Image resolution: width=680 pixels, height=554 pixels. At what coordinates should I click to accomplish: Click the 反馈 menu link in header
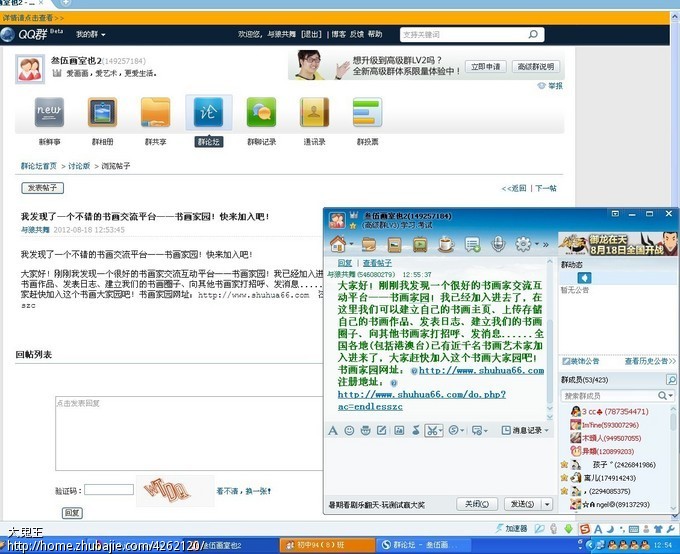tap(356, 34)
